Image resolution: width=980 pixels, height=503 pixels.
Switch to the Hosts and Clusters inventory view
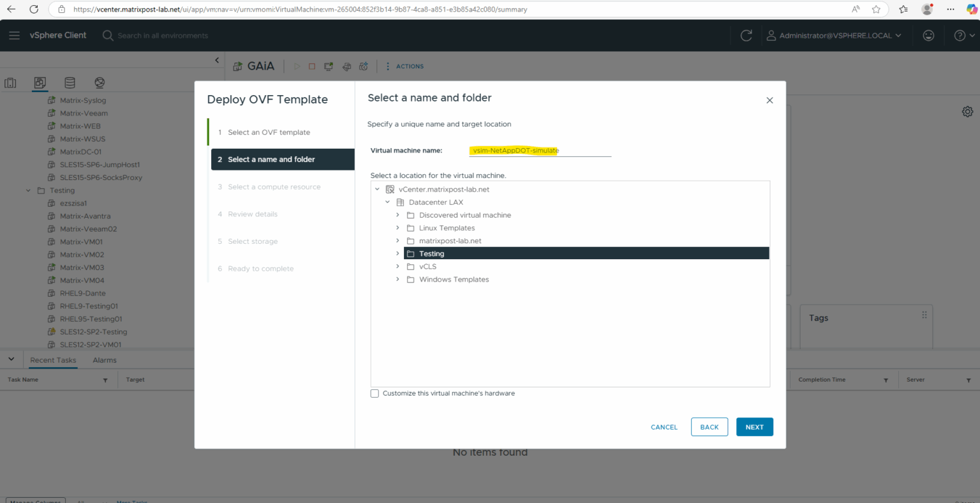[10, 82]
